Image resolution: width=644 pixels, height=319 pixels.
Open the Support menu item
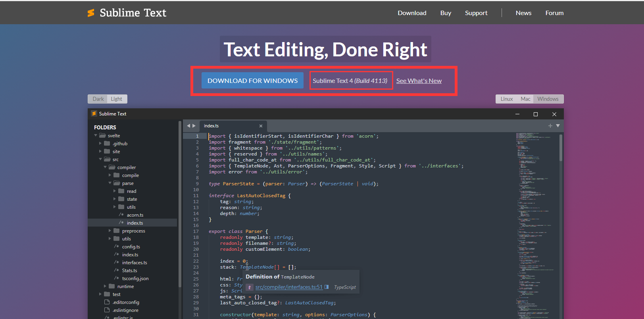[476, 13]
